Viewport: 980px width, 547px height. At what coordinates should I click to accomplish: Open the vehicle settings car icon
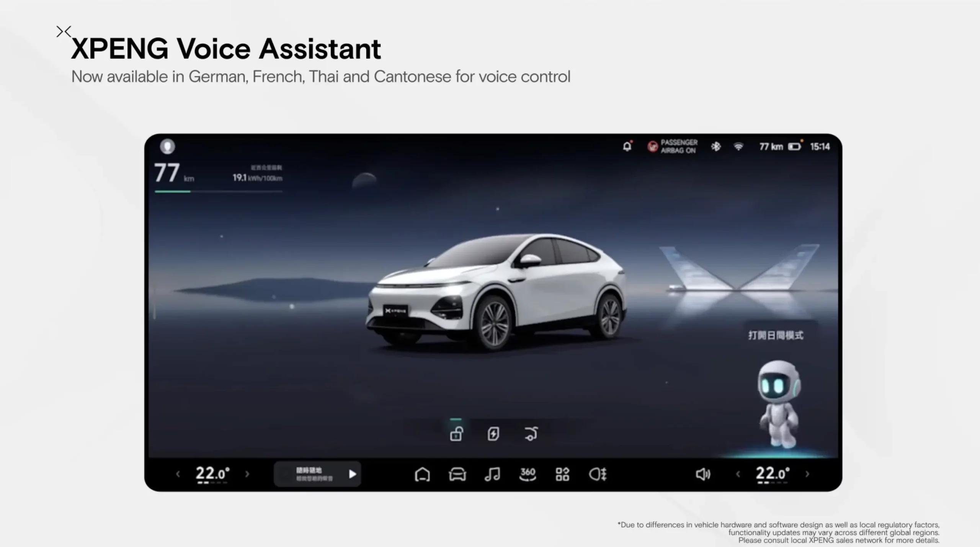click(x=457, y=474)
